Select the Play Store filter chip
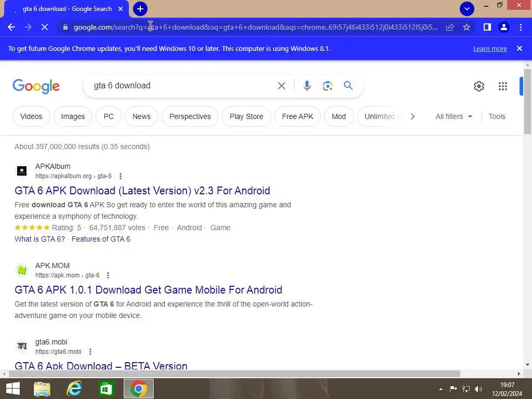Viewport: 532px width, 399px height. click(x=246, y=116)
